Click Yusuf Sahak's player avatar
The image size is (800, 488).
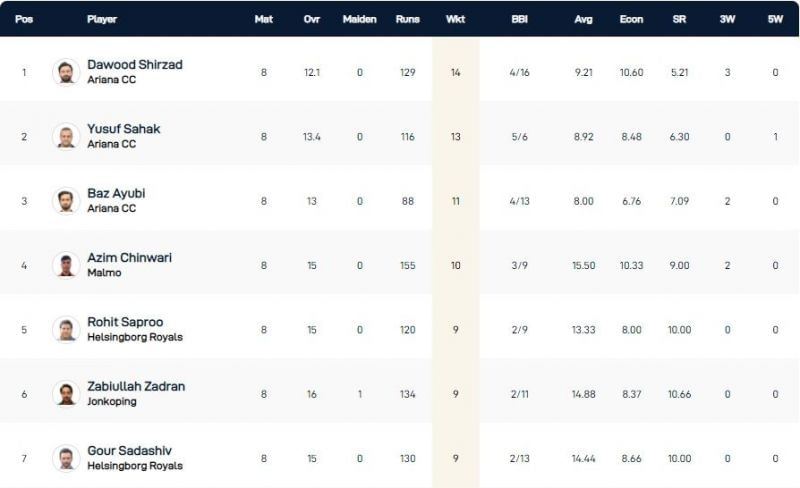[x=66, y=136]
